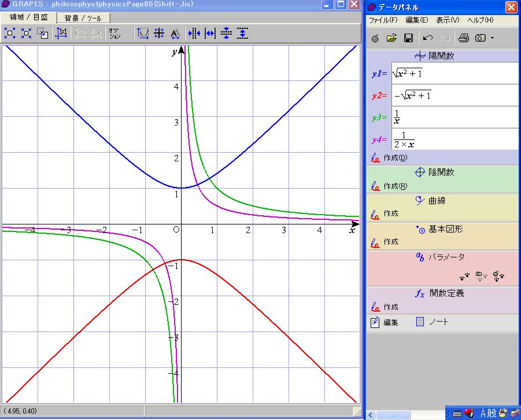This screenshot has width=521, height=420.
Task: Click the camera capture icon
Action: [x=481, y=38]
